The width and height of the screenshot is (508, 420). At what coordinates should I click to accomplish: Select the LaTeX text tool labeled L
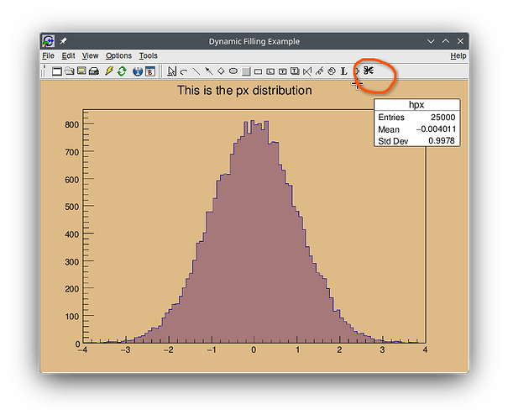[x=344, y=71]
